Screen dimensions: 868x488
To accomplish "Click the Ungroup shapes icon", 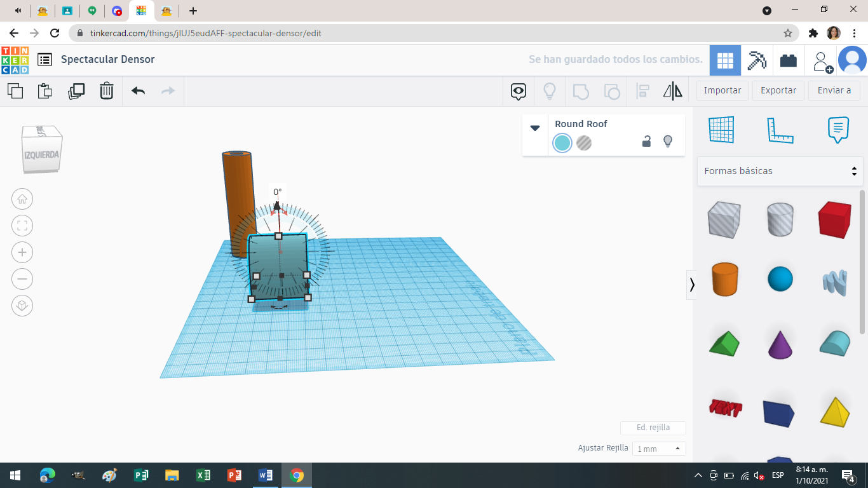I will pos(612,91).
